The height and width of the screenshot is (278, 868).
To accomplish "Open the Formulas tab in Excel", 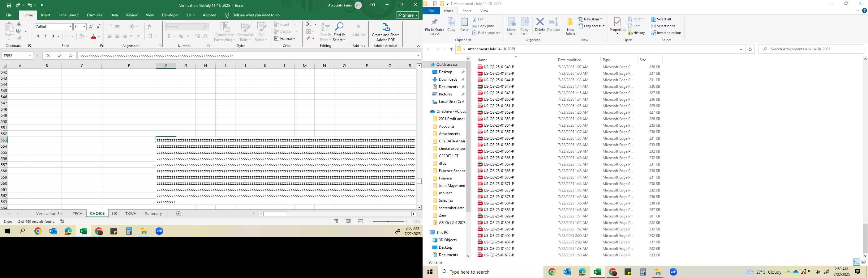I will click(x=94, y=15).
